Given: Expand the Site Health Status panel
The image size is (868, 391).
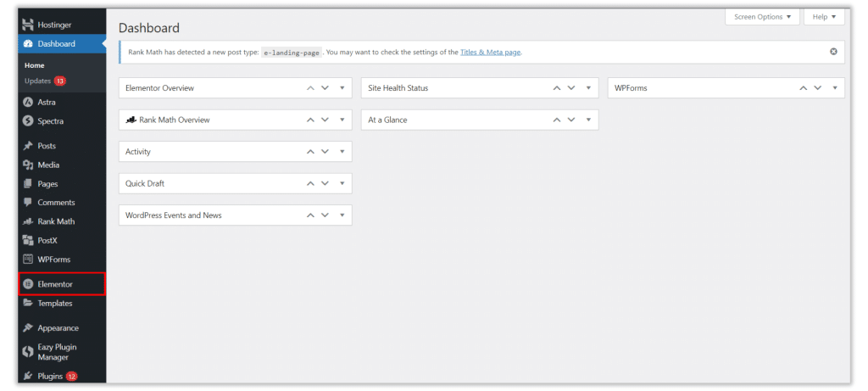Looking at the screenshot, I should pyautogui.click(x=588, y=88).
